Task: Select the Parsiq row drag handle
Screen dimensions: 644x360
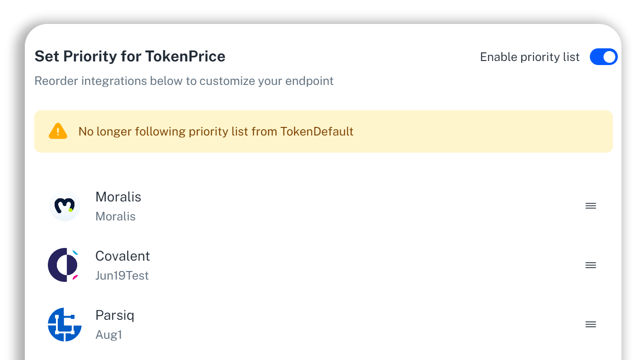Action: (x=590, y=324)
